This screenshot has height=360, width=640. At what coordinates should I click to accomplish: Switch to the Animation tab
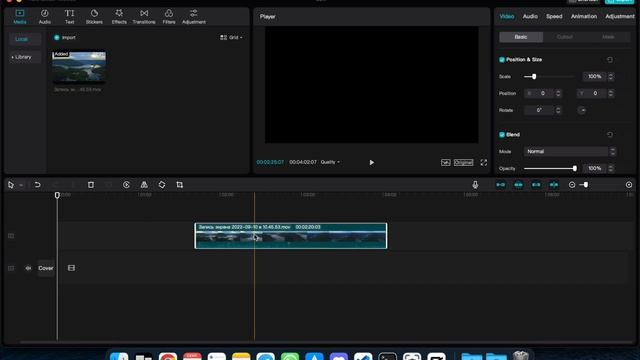tap(584, 16)
